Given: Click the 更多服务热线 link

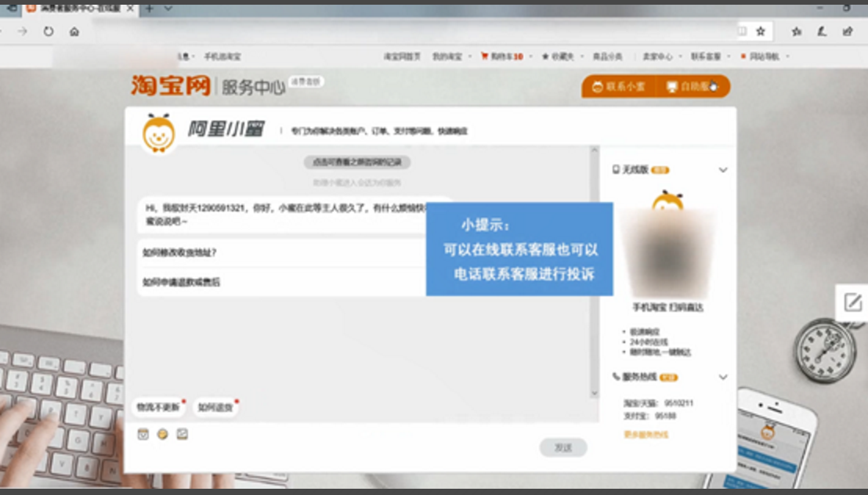Looking at the screenshot, I should 646,435.
